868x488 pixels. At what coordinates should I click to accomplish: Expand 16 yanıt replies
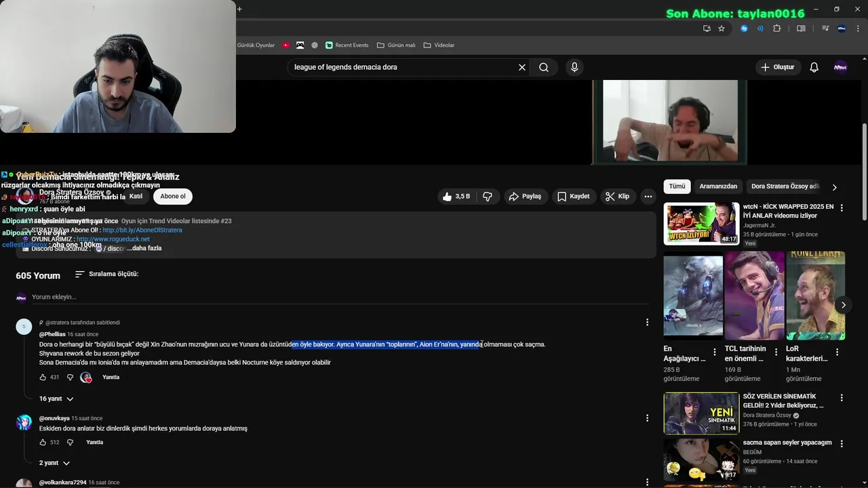[x=56, y=399]
